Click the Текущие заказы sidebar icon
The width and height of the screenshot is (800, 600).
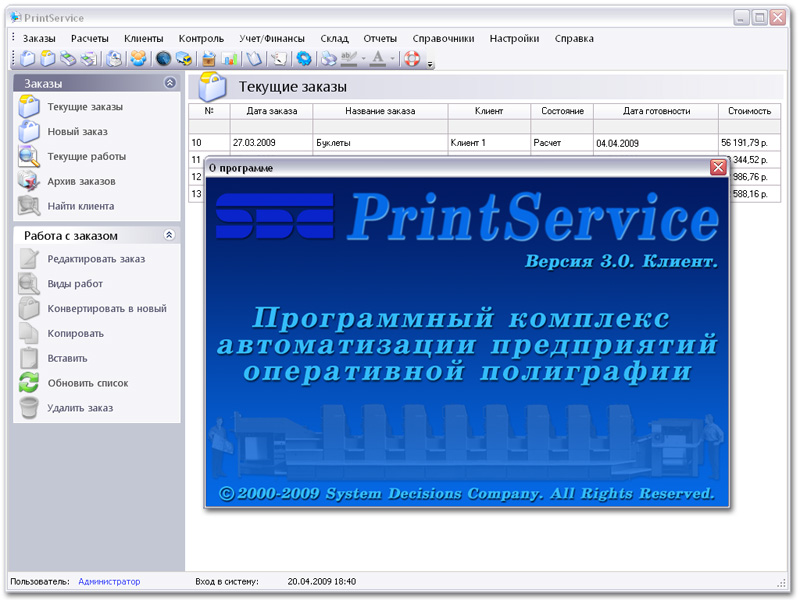pyautogui.click(x=30, y=107)
